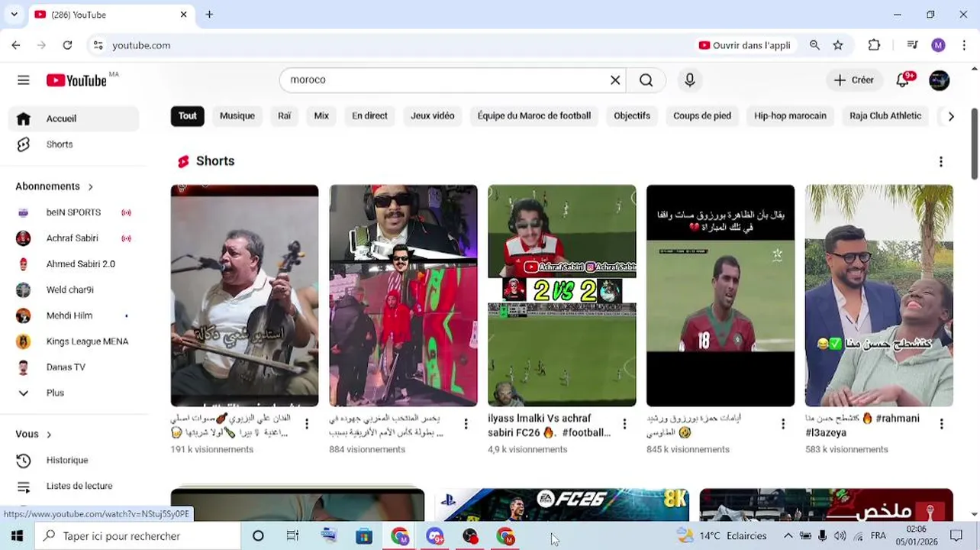Open Ahmed Sabiri 2.0 channel
Screen dimensions: 980x550
73,264
